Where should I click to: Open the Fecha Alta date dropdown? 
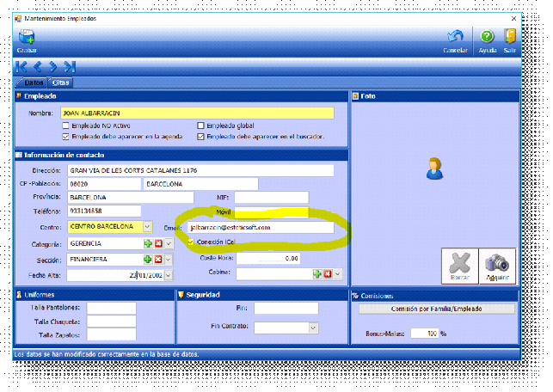(168, 275)
